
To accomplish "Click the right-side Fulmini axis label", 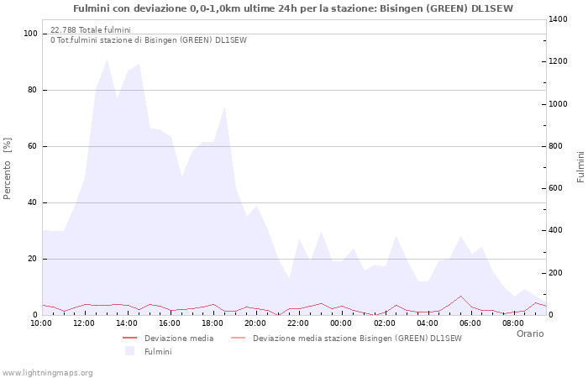I will (580, 166).
